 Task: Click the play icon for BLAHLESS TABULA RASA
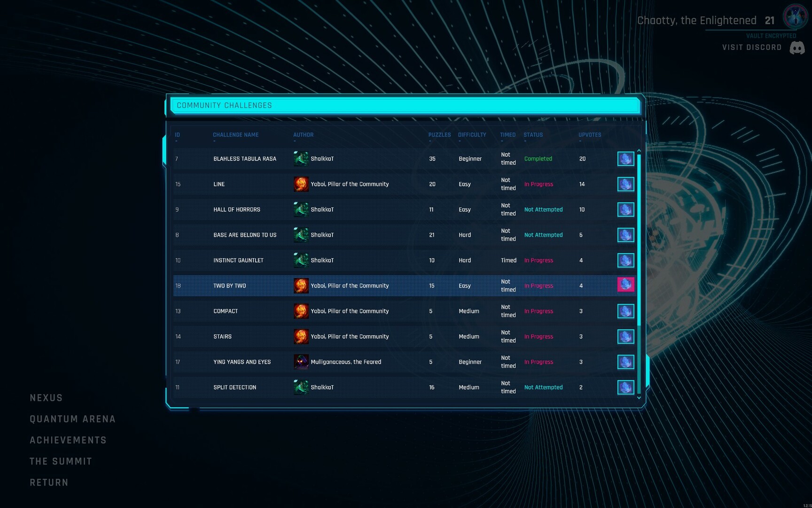(x=625, y=159)
